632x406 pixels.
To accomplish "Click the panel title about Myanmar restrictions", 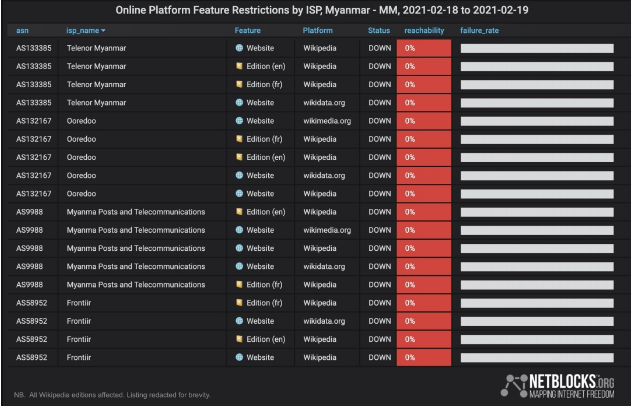I will [x=322, y=10].
